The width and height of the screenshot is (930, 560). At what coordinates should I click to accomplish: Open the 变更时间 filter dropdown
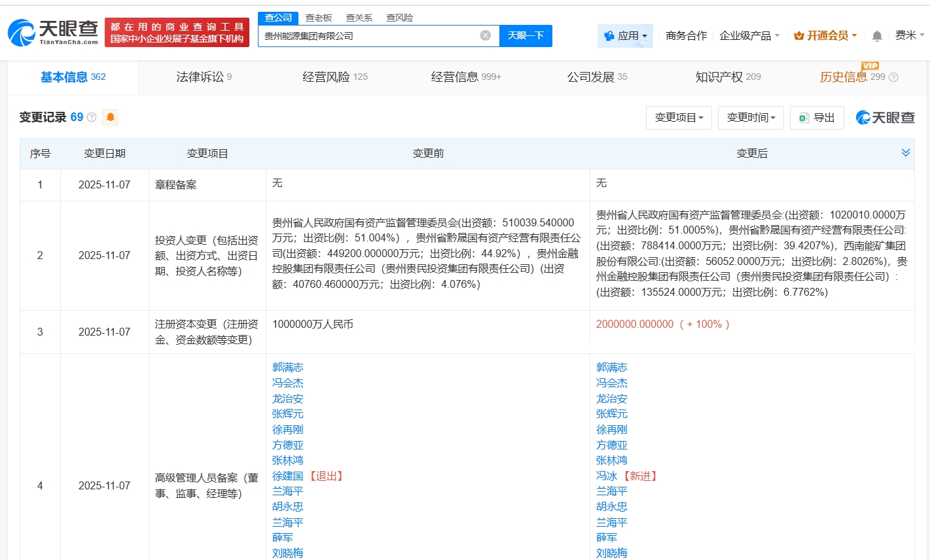pyautogui.click(x=751, y=118)
